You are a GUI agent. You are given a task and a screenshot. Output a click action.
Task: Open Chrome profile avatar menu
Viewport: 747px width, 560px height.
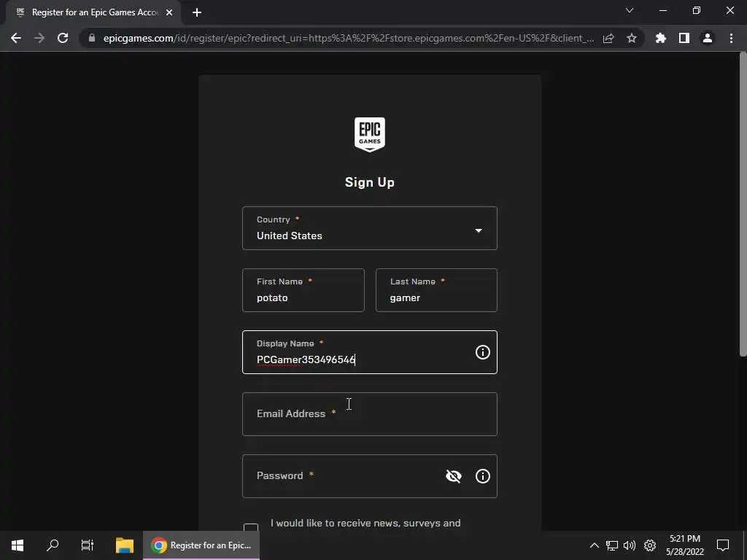pyautogui.click(x=708, y=38)
